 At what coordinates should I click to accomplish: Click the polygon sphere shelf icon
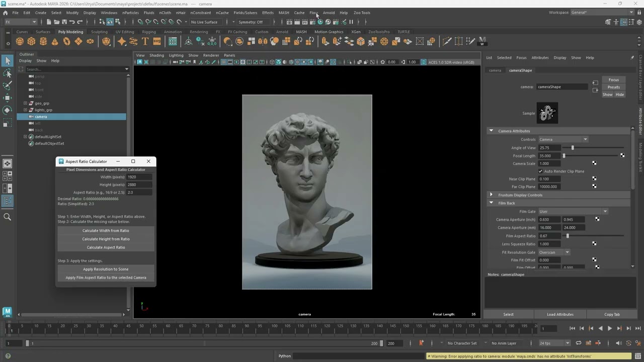click(x=20, y=42)
